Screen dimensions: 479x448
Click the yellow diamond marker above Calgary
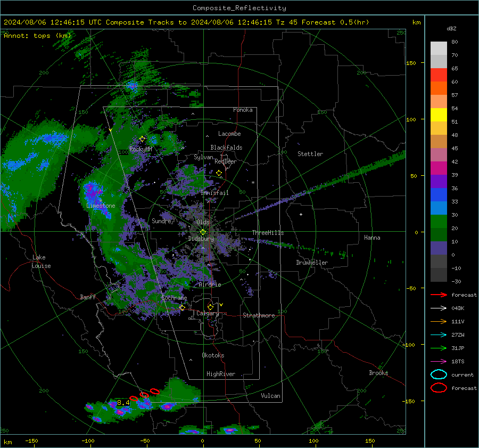pyautogui.click(x=210, y=307)
